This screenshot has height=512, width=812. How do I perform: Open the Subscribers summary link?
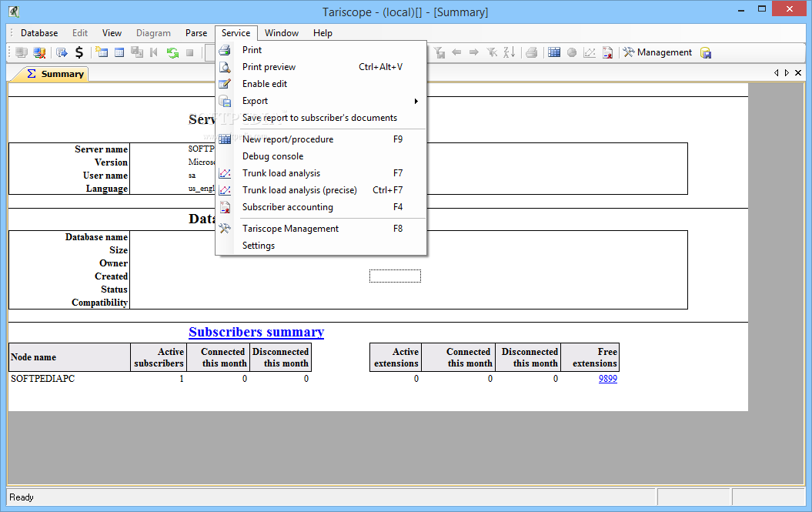click(x=256, y=332)
